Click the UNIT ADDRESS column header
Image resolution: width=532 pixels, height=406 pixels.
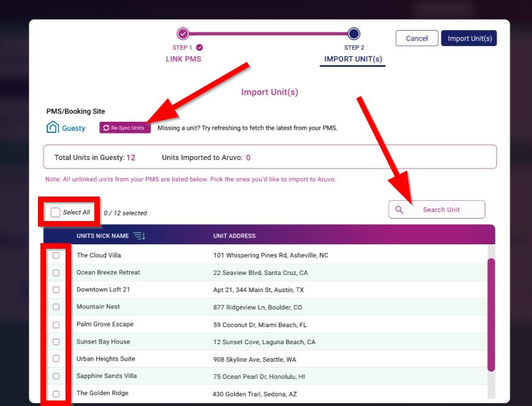click(234, 236)
